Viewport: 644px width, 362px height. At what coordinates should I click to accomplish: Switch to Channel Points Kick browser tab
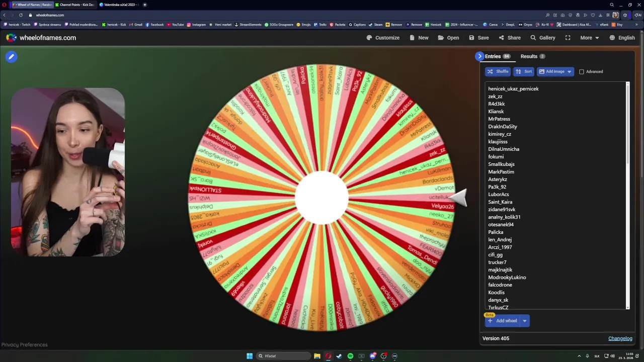74,5
